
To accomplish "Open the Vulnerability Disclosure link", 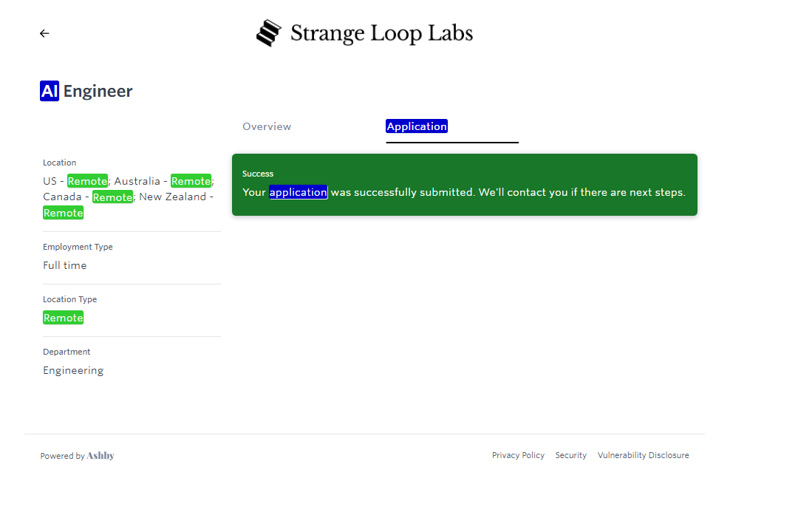I will tap(643, 455).
